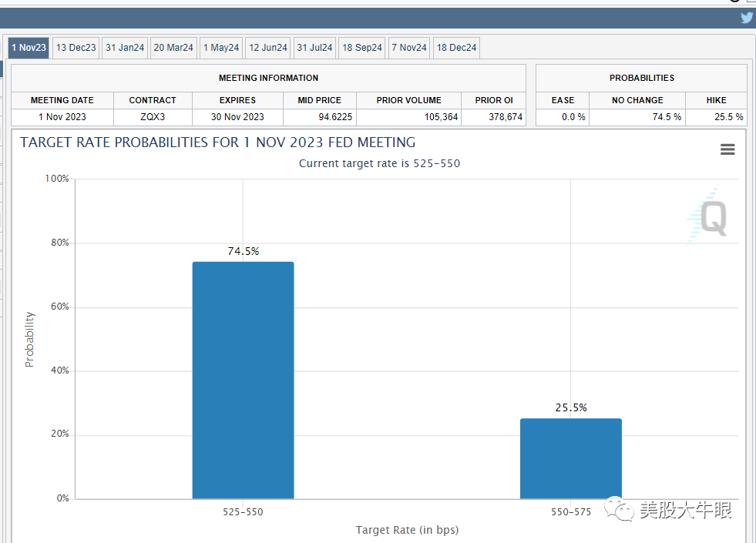Click the Target Rate (in bps) axis title
756x543 pixels.
(407, 530)
